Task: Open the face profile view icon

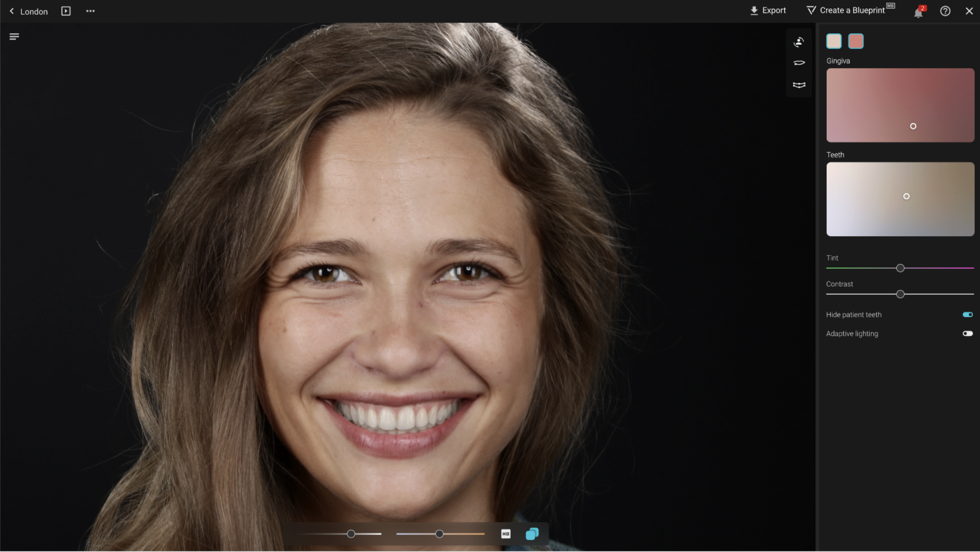Action: pyautogui.click(x=798, y=42)
